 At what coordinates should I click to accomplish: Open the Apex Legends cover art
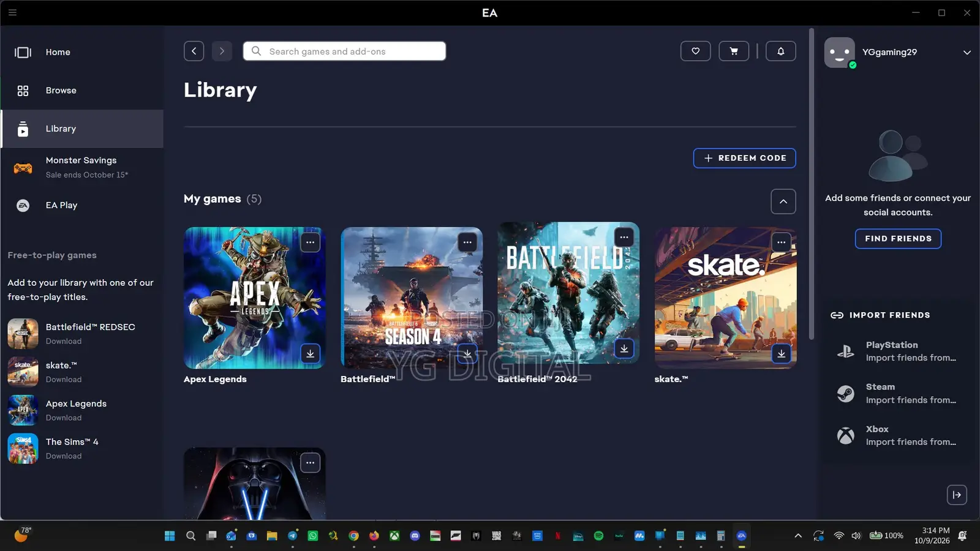pyautogui.click(x=254, y=298)
